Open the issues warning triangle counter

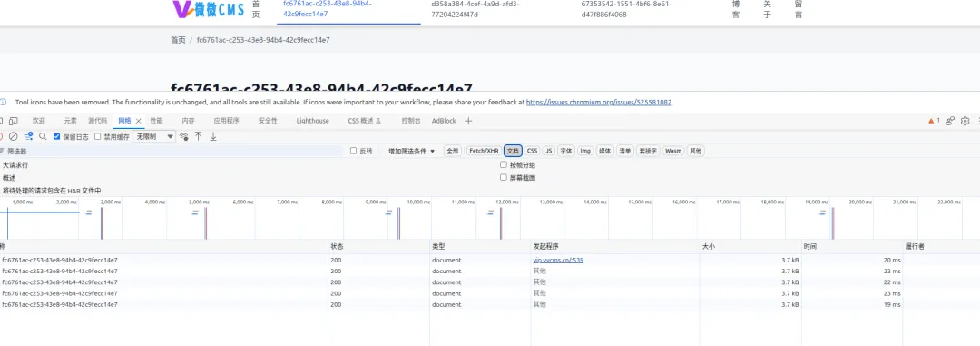pyautogui.click(x=935, y=121)
